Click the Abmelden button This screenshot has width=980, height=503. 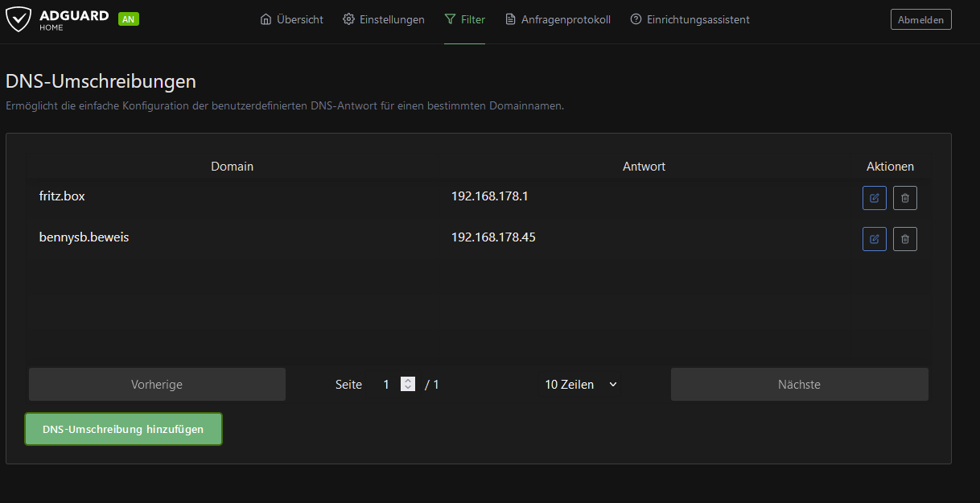[x=921, y=19]
